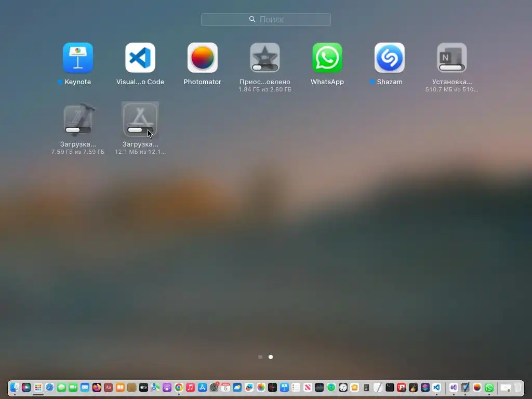Open System Settings with badge in Dock
This screenshot has width=532, height=399.
coord(214,388)
